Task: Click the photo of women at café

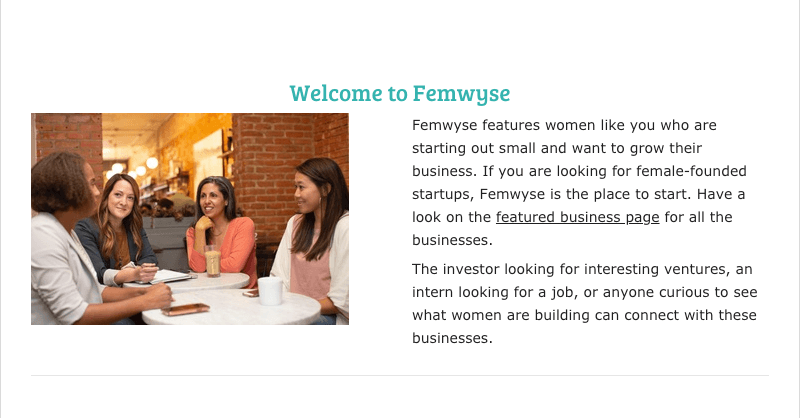Action: pos(190,219)
